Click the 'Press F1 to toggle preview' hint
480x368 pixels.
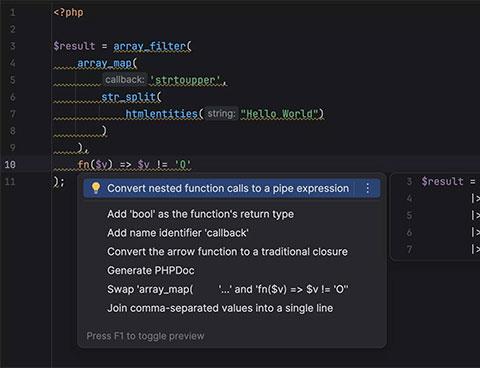[x=145, y=336]
